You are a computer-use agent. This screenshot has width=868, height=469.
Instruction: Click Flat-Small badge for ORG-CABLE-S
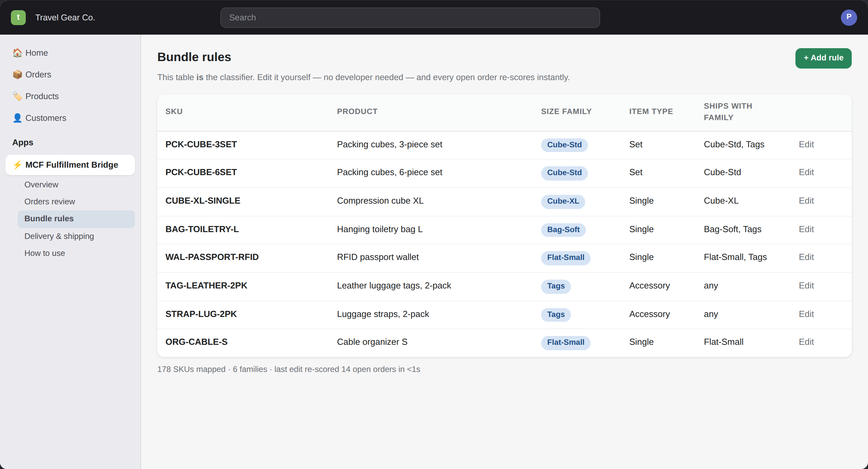pos(566,342)
